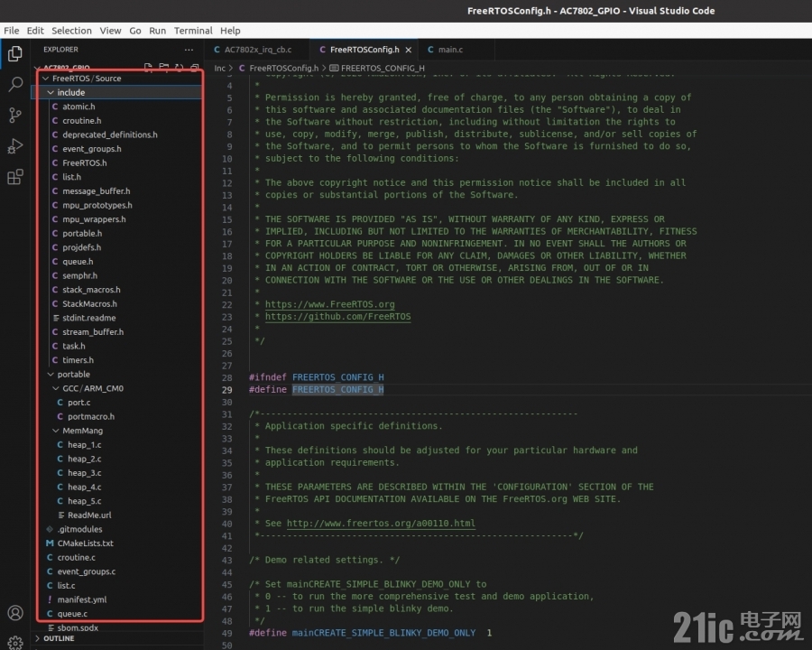
Task: Select the FreeRTOSConfig.h tab
Action: [x=364, y=50]
